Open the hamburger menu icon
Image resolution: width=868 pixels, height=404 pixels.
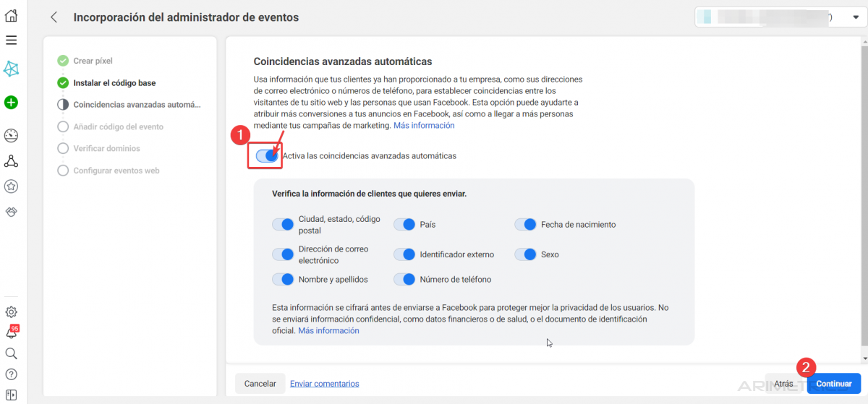tap(11, 40)
